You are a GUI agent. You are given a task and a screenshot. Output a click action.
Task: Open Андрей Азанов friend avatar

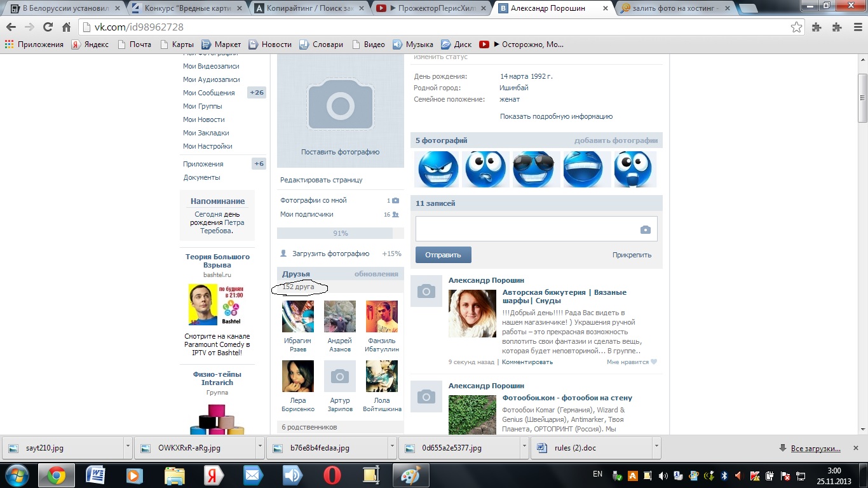coord(340,316)
